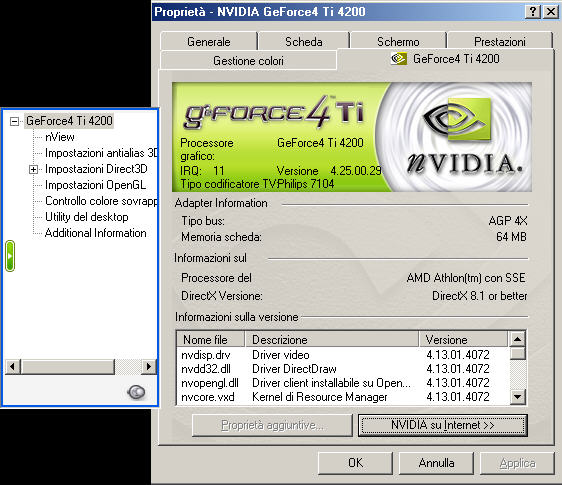Click the NVIDIA eye icon on the tab
Screen dimensions: 562x485
(399, 58)
